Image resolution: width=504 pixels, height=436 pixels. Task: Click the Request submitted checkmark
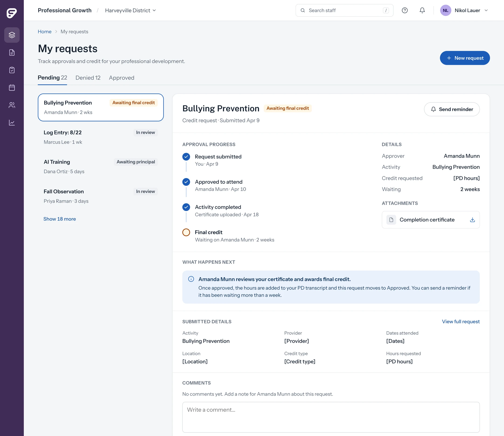tap(186, 157)
